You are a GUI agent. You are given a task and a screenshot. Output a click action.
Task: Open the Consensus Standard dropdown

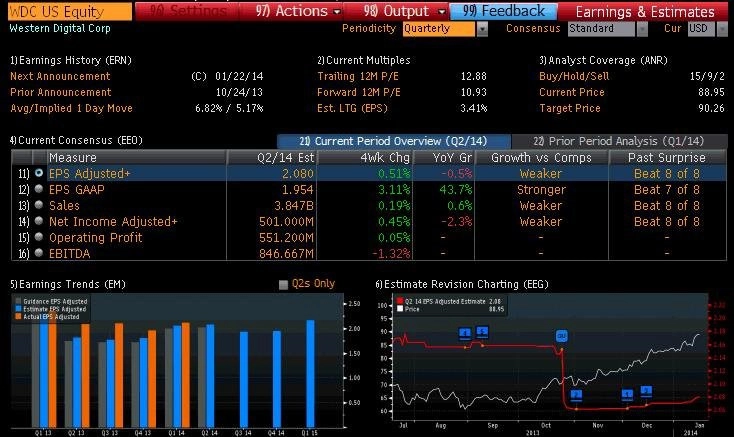point(642,29)
